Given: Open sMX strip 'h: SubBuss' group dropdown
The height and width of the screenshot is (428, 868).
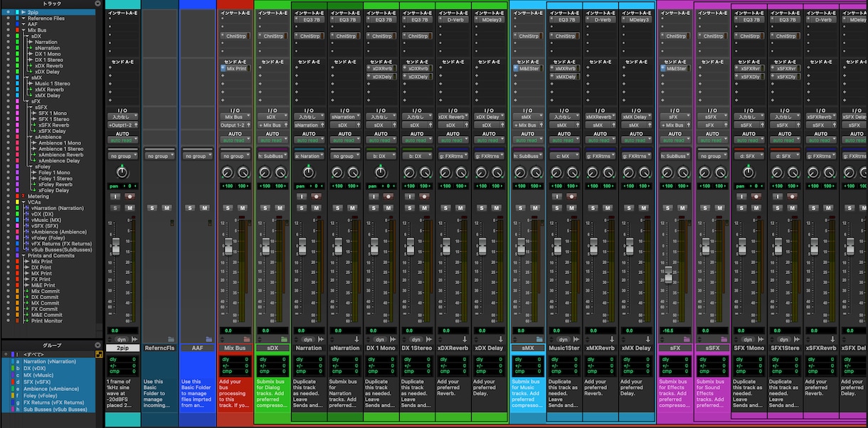Looking at the screenshot, I should (x=527, y=156).
